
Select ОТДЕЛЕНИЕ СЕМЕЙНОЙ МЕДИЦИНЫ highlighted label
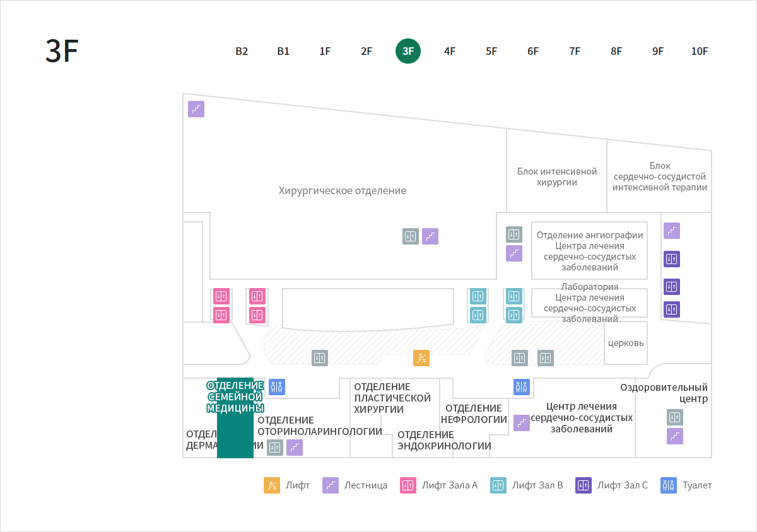[x=235, y=396]
